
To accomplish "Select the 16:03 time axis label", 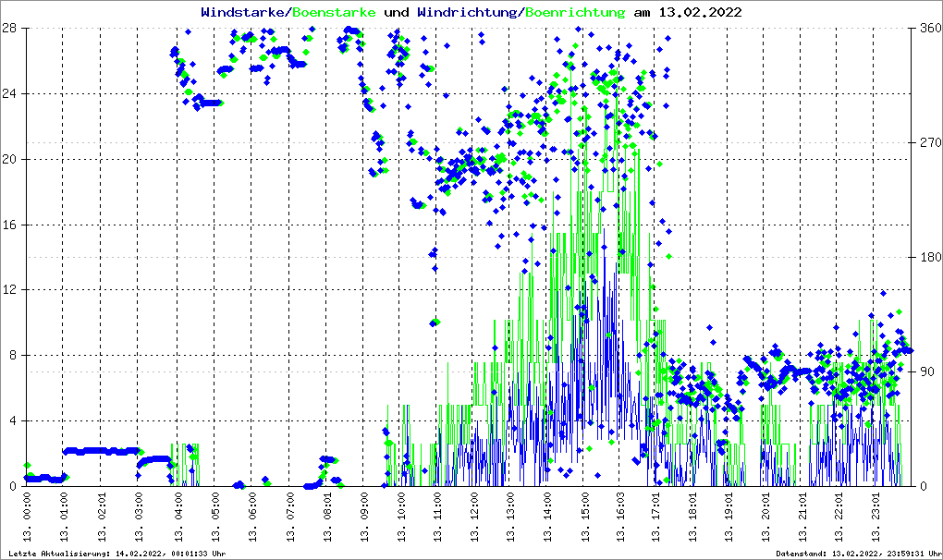I will [x=619, y=516].
